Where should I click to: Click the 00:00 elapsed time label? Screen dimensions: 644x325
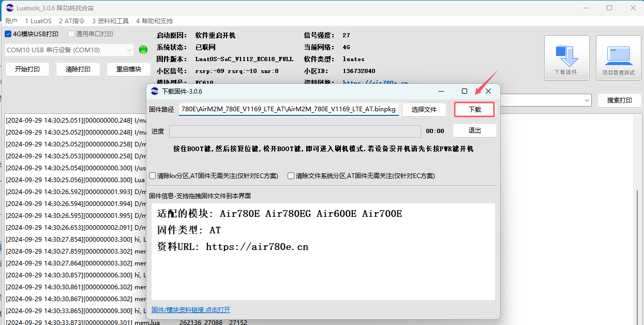pos(435,131)
